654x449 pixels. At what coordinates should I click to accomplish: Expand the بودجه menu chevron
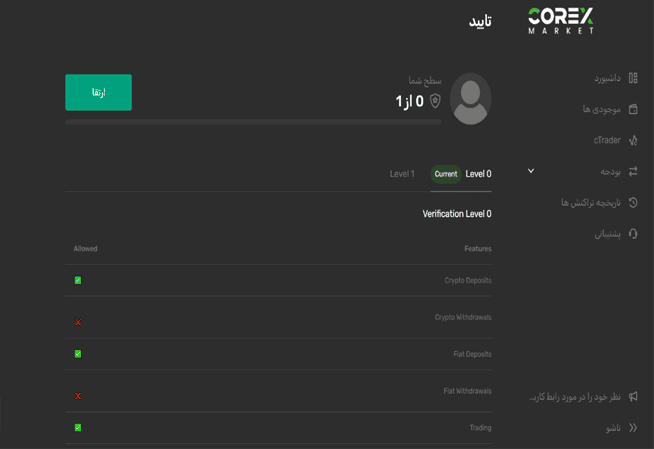click(x=531, y=171)
